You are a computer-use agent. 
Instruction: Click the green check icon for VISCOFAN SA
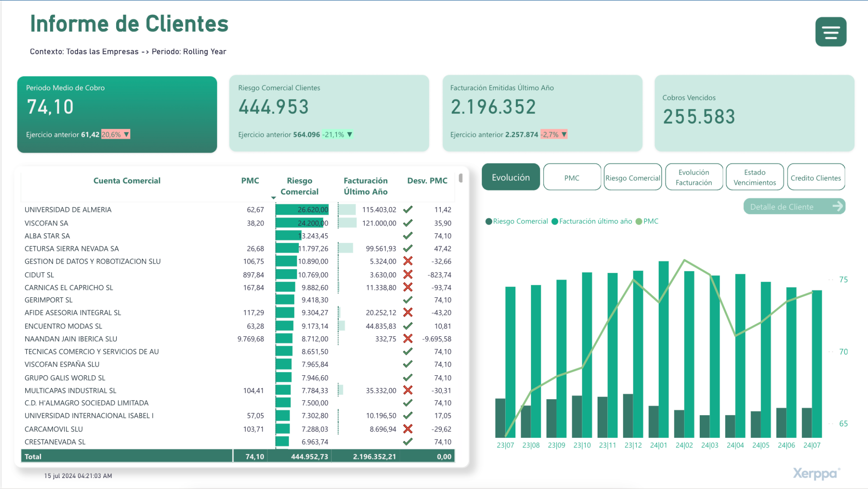pos(408,223)
